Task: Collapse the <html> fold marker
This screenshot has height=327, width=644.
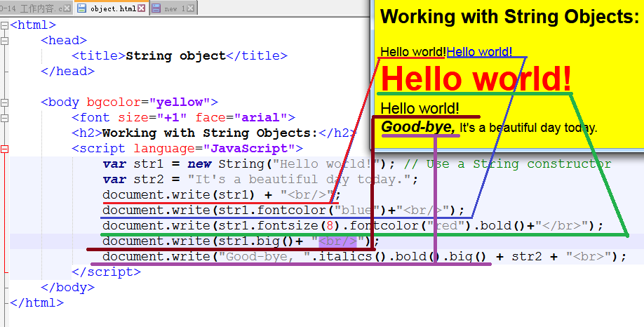Action: tap(4, 25)
